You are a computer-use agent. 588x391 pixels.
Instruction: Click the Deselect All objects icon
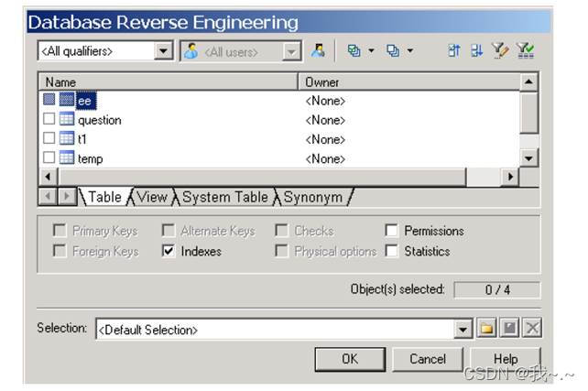tap(393, 50)
